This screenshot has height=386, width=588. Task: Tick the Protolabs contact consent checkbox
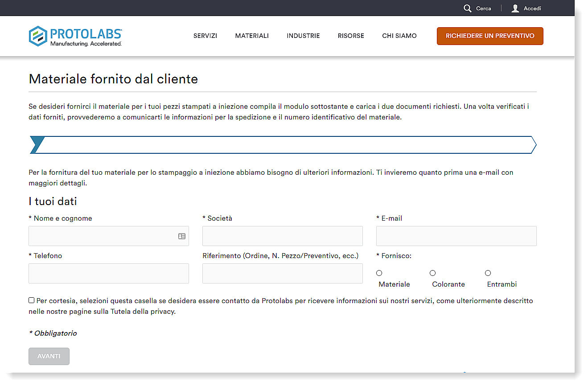(32, 300)
